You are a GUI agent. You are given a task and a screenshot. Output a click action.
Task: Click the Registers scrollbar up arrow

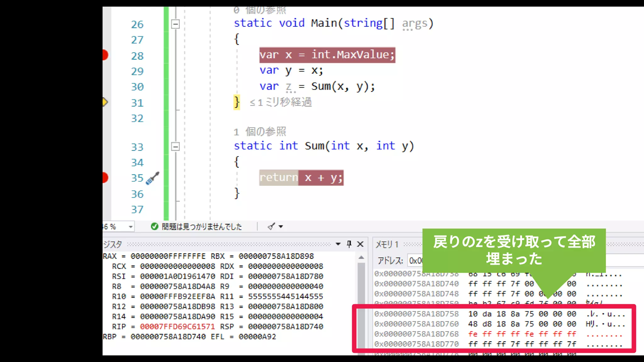361,257
